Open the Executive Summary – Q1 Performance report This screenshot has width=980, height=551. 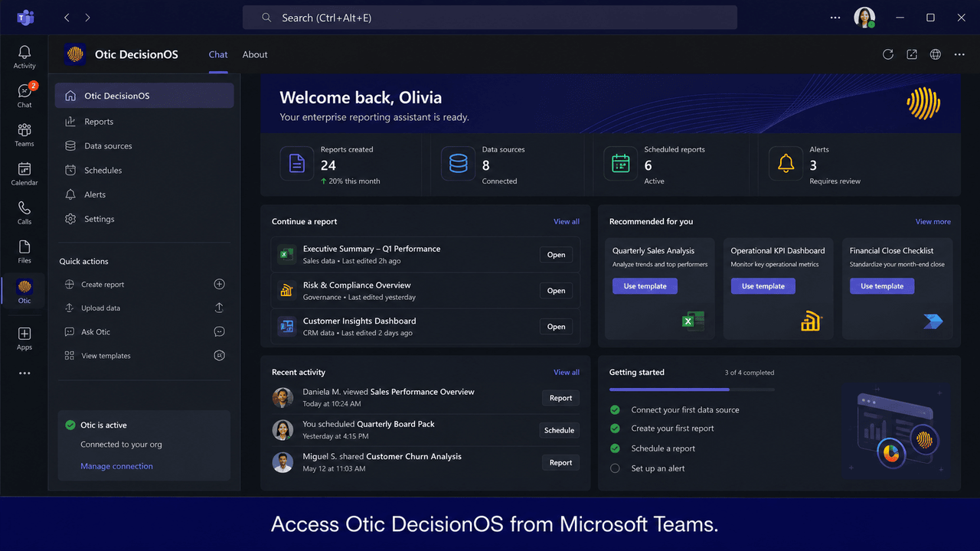point(557,255)
